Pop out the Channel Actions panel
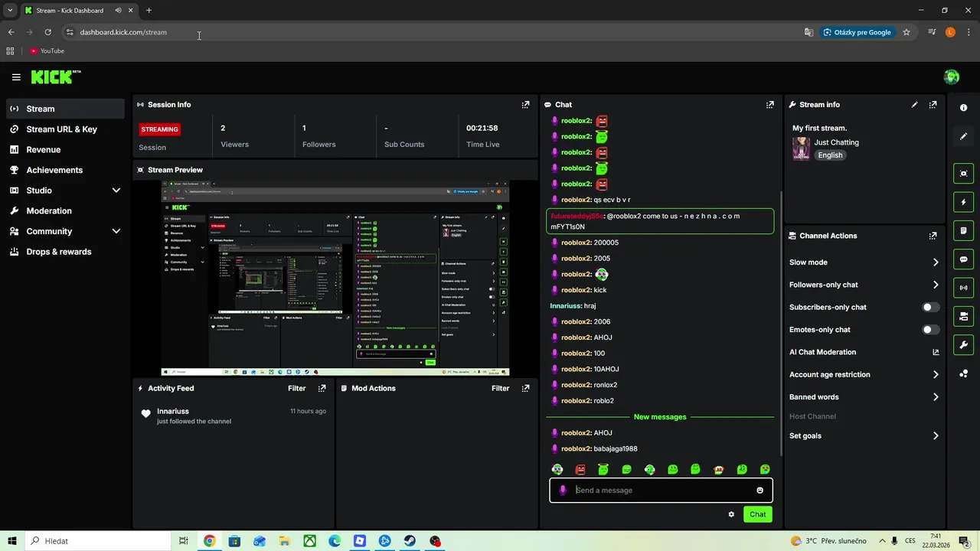The image size is (980, 551). (x=933, y=236)
